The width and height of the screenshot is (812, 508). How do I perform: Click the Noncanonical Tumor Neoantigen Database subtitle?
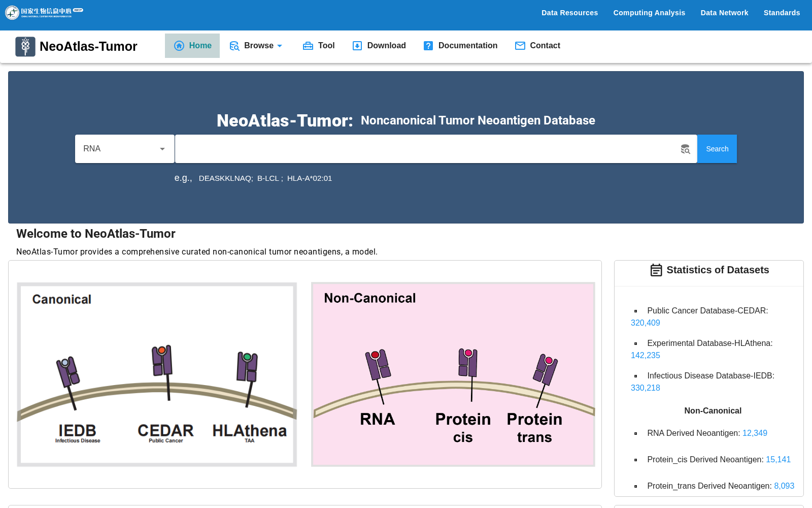[478, 120]
